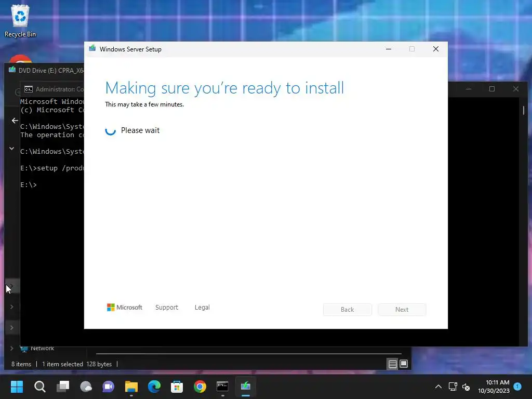
Task: Launch Chat app from taskbar
Action: (x=108, y=387)
